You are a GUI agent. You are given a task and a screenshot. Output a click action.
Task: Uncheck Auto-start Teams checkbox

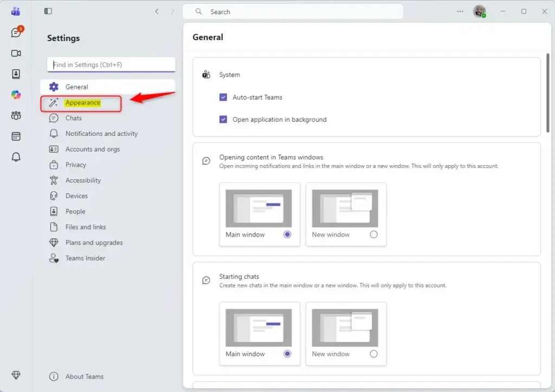223,97
